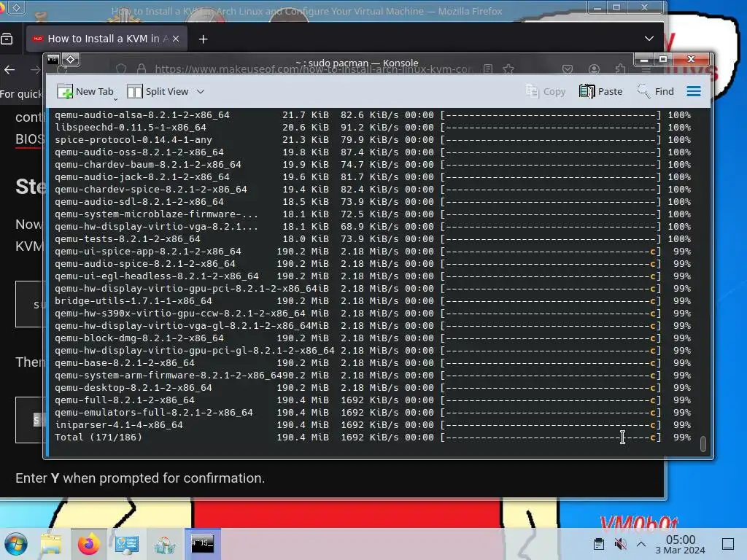Screen dimensions: 747x560
Task: Click the Copy button in Konsole toolbar
Action: [546, 91]
